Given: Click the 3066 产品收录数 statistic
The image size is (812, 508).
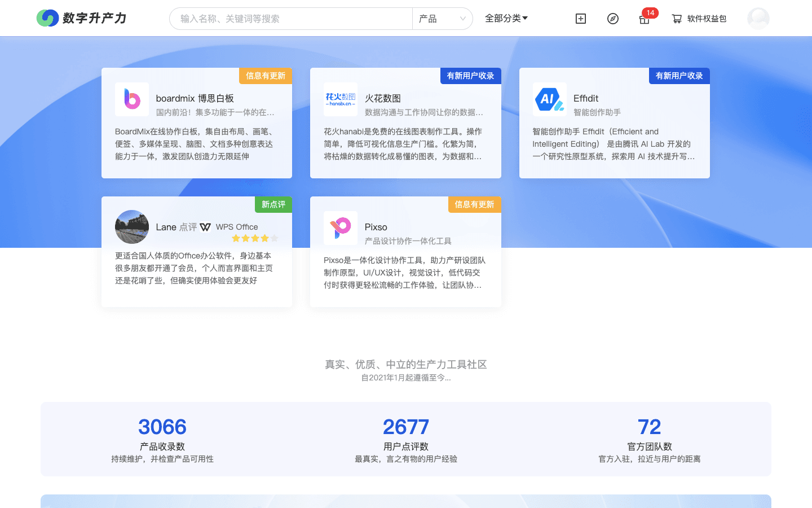Looking at the screenshot, I should point(162,439).
